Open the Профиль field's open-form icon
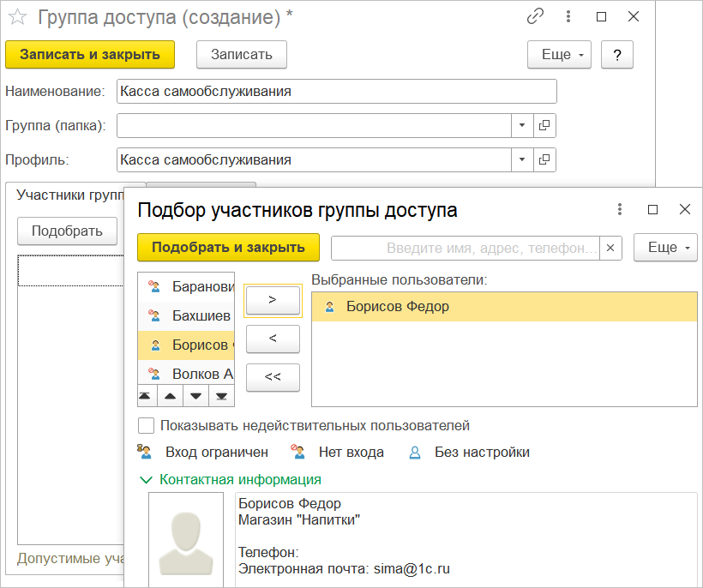This screenshot has height=588, width=703. click(544, 159)
